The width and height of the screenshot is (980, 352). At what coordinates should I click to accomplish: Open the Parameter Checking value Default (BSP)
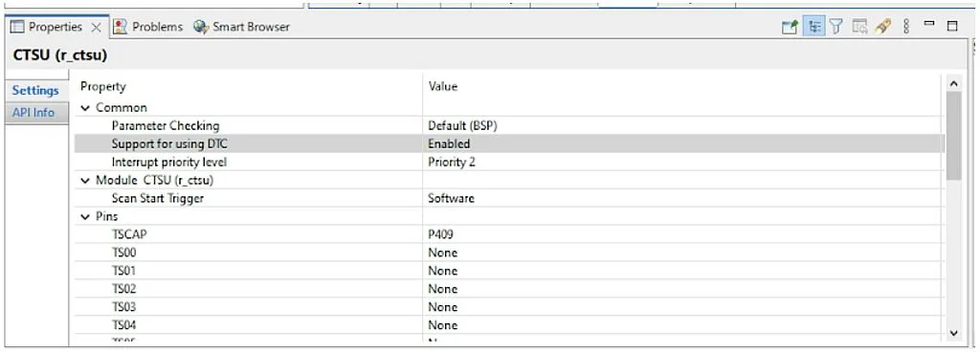462,126
